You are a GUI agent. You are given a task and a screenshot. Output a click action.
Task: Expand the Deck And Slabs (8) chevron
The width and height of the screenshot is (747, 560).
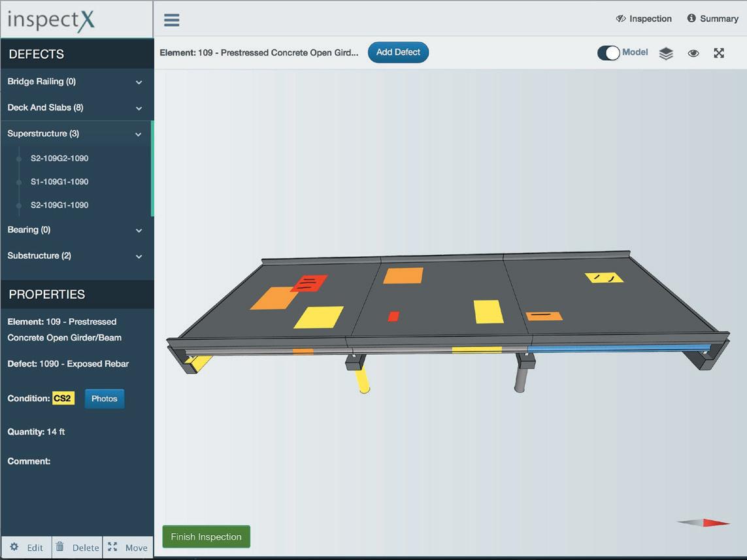139,108
